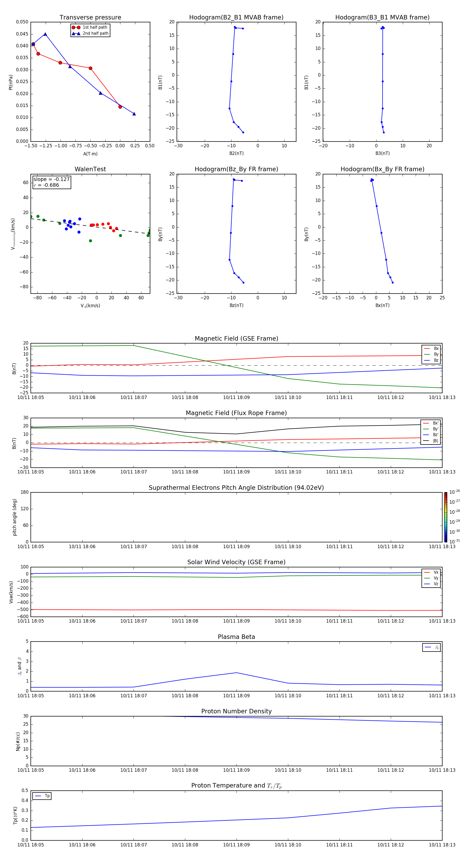Click the "B2(nT)" x-axis label

(236, 153)
